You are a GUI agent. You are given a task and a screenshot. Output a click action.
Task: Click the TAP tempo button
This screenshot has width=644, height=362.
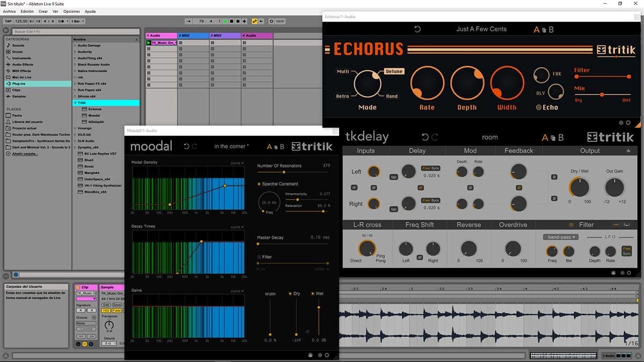pyautogui.click(x=8, y=21)
